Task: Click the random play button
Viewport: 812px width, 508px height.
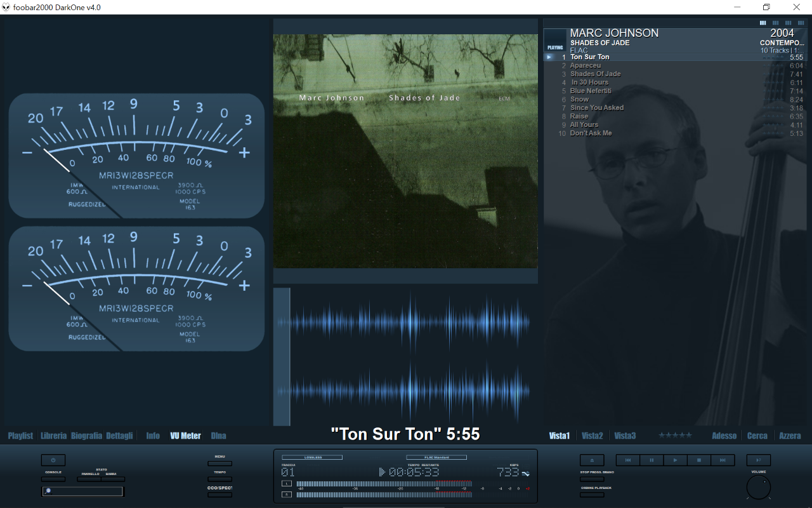Action: 759,460
